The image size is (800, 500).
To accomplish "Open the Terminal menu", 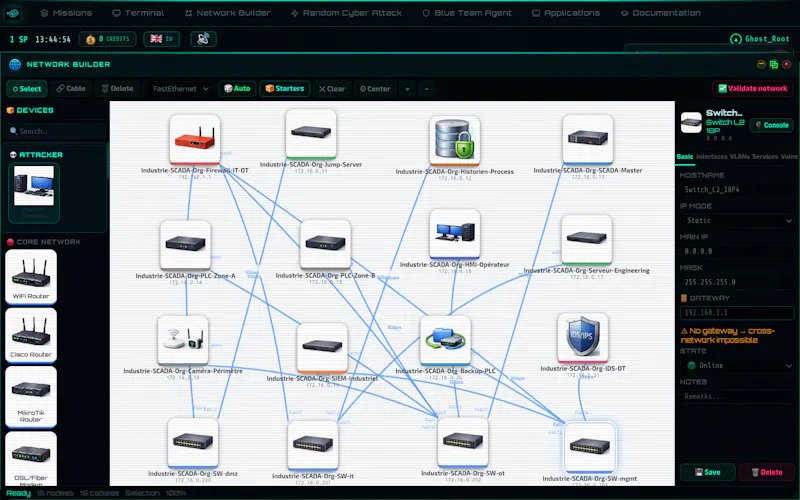I will 138,13.
